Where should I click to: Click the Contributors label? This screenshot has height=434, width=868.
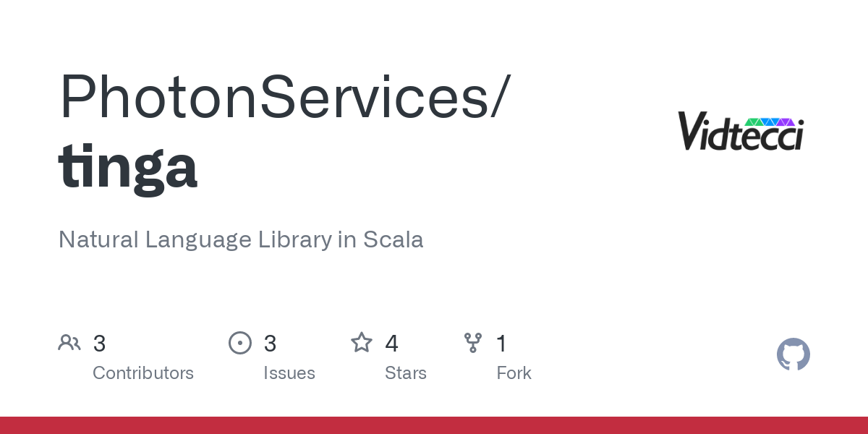[x=143, y=373]
